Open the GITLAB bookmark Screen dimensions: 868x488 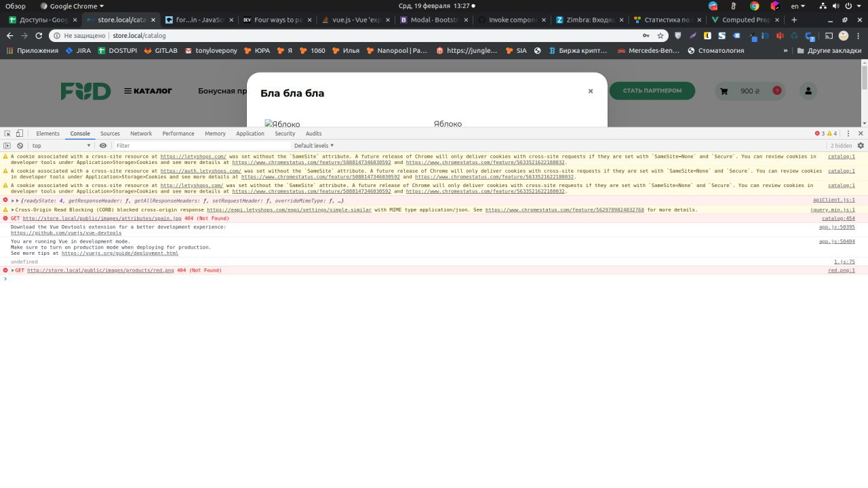pos(161,50)
